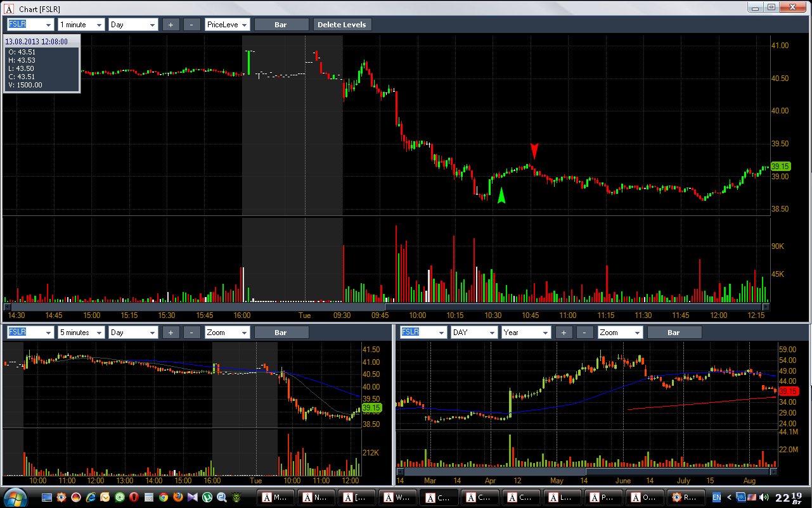Open the Windows Start menu orb
Image resolution: width=812 pixels, height=508 pixels.
pos(15,497)
